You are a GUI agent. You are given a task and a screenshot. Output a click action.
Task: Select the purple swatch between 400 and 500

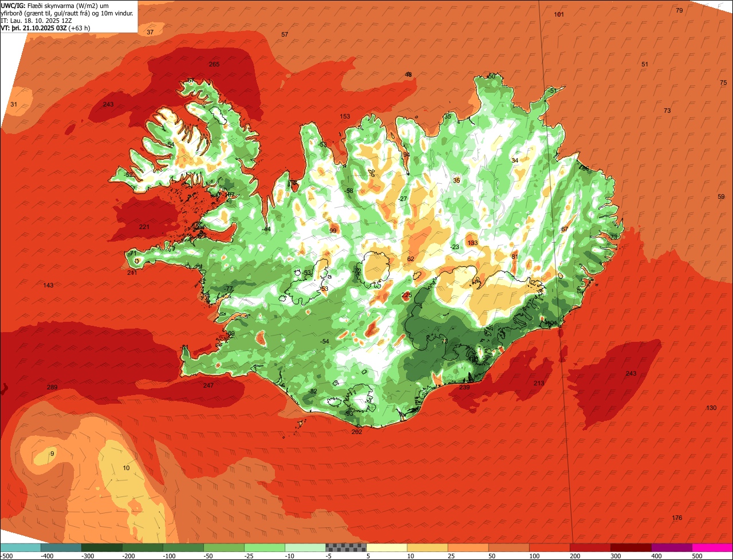tap(672, 547)
